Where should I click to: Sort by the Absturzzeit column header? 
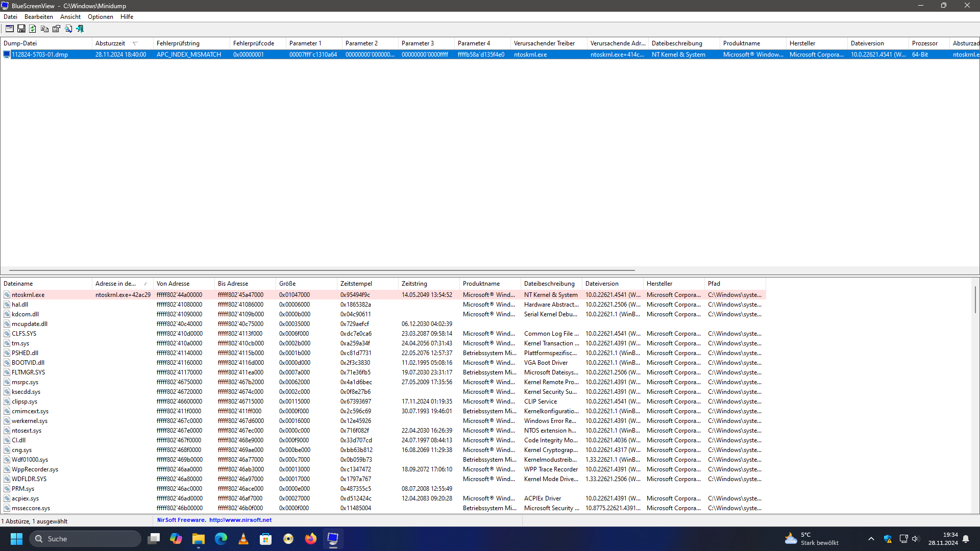[x=110, y=43]
